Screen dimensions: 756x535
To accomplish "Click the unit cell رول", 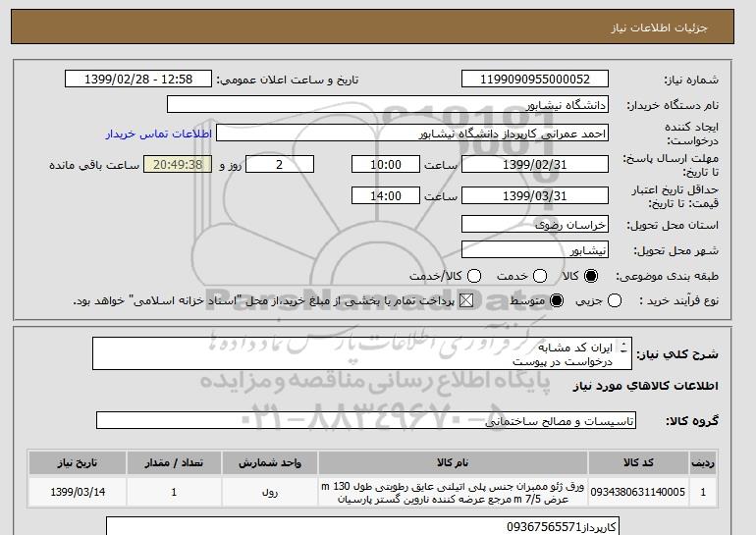I will point(270,493).
